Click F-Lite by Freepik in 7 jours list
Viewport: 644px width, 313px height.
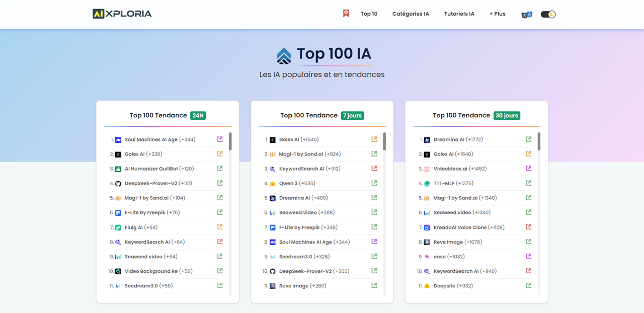tap(299, 227)
